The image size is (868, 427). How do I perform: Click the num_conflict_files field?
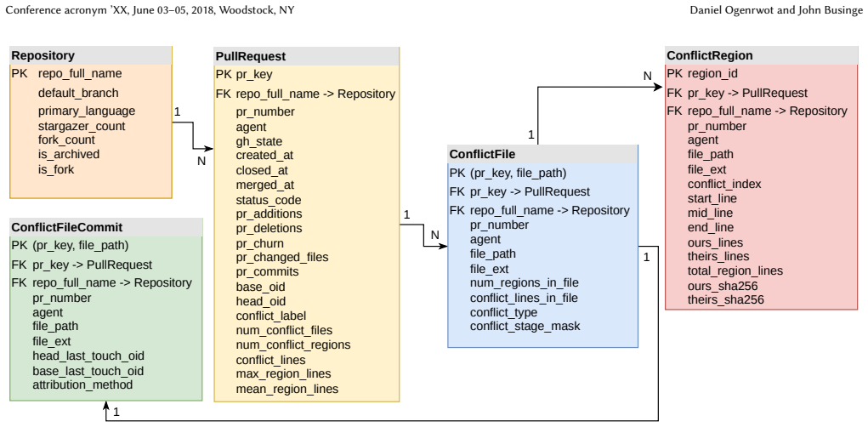coord(285,331)
